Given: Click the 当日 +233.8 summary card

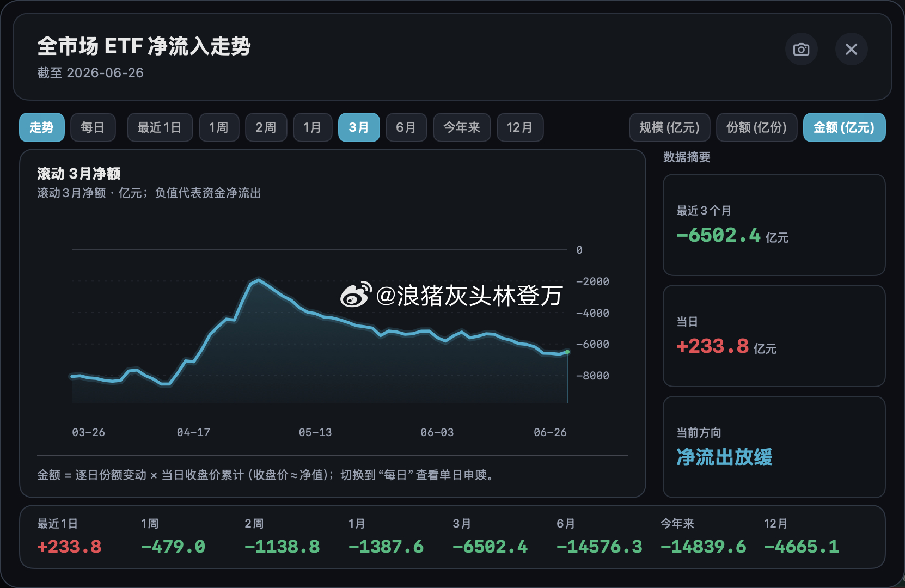Looking at the screenshot, I should click(x=774, y=336).
